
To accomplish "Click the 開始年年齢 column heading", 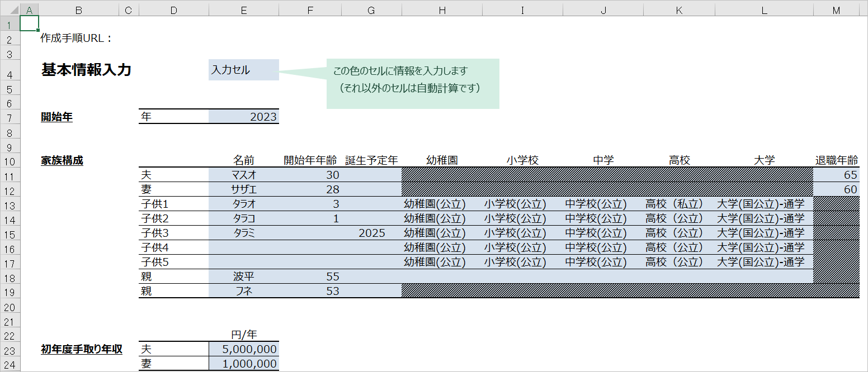I will (310, 160).
